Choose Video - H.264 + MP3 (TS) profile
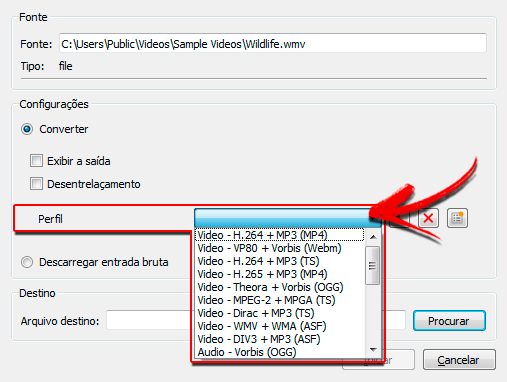 280,261
